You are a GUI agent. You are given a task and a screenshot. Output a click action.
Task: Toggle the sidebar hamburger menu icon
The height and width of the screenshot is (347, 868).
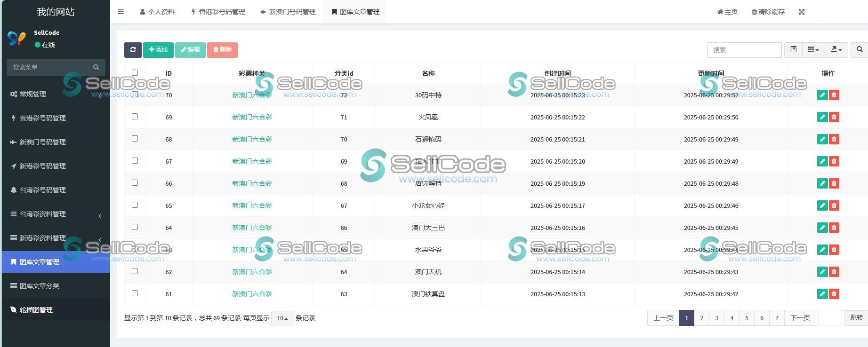[x=121, y=12]
